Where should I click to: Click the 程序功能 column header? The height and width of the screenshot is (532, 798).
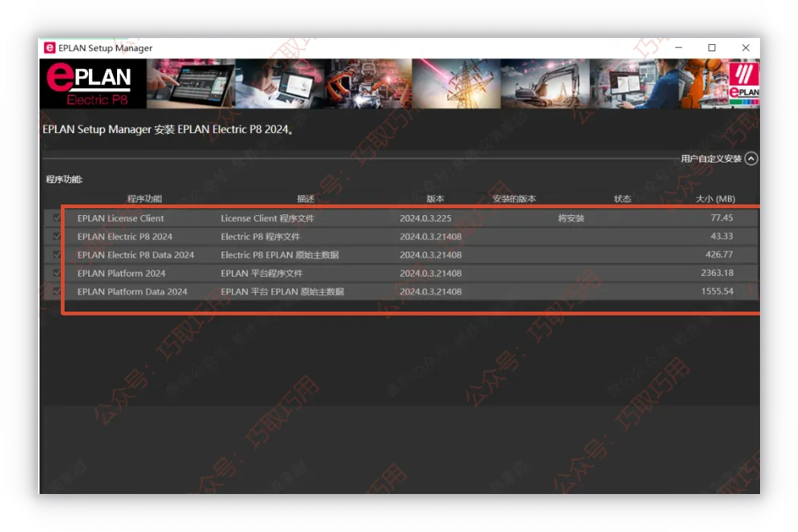(x=144, y=198)
